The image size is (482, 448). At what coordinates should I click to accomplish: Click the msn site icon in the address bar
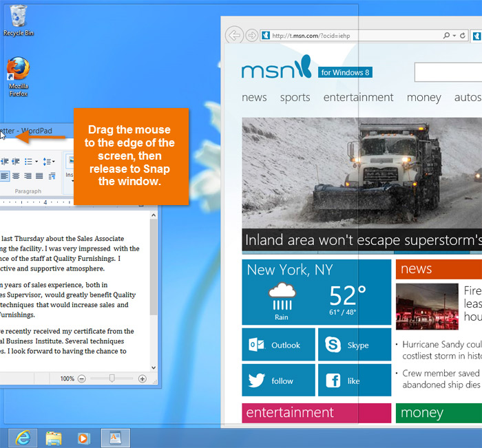coord(266,36)
